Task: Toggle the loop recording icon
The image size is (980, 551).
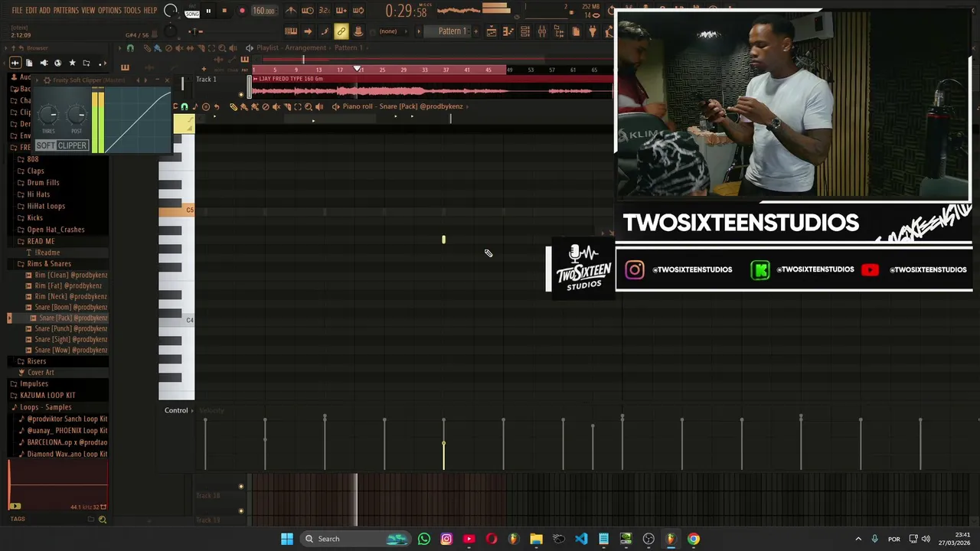Action: tap(358, 11)
